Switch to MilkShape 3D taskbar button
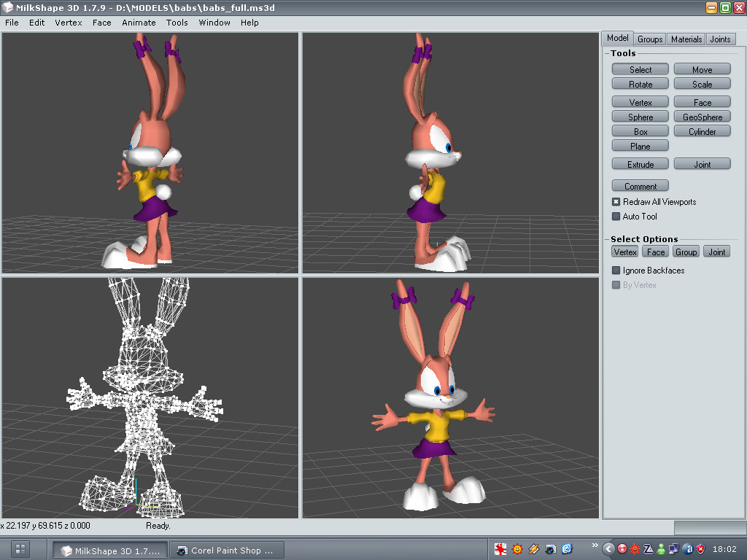Image resolution: width=747 pixels, height=560 pixels. [110, 550]
